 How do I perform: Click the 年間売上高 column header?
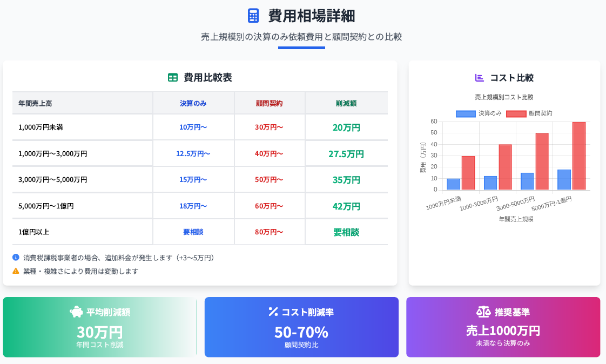(x=82, y=103)
